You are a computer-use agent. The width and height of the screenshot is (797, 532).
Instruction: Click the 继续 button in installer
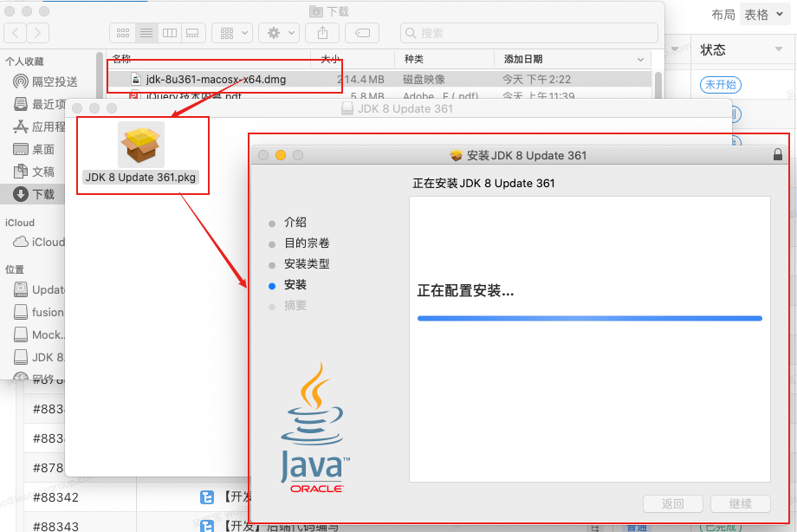point(740,503)
